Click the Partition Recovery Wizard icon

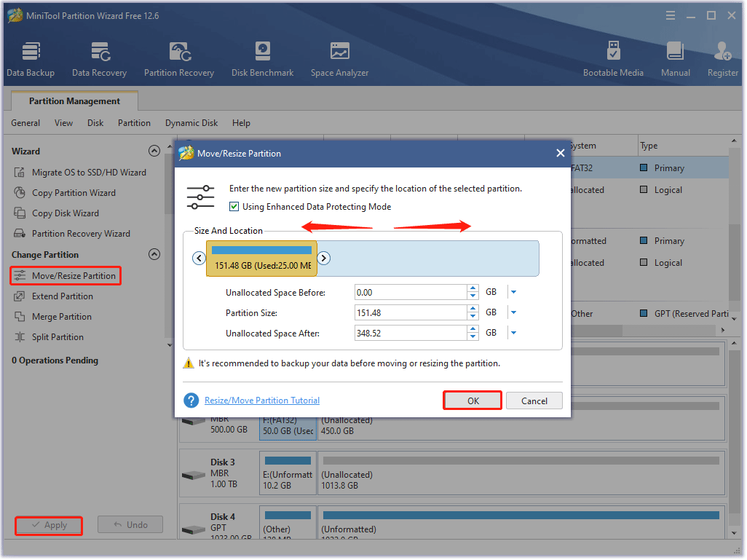20,234
